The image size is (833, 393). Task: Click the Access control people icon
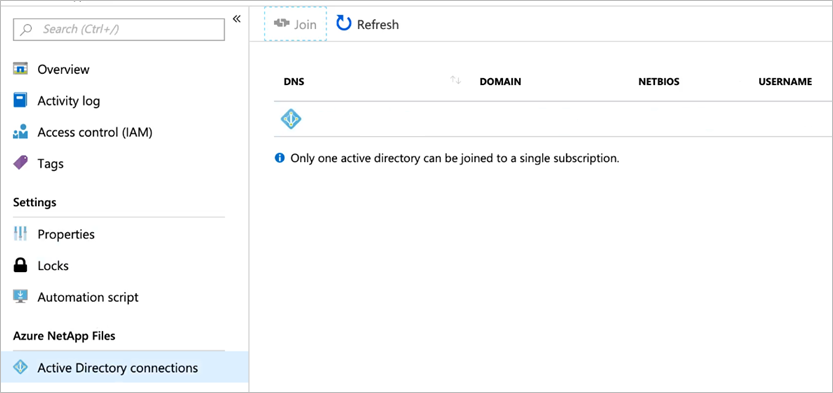pos(20,132)
